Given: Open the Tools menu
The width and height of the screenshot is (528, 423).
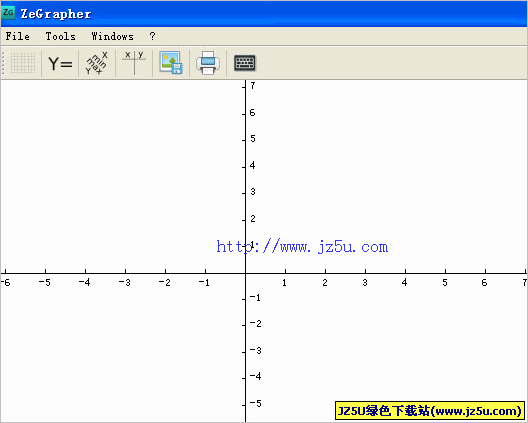Looking at the screenshot, I should coord(61,36).
